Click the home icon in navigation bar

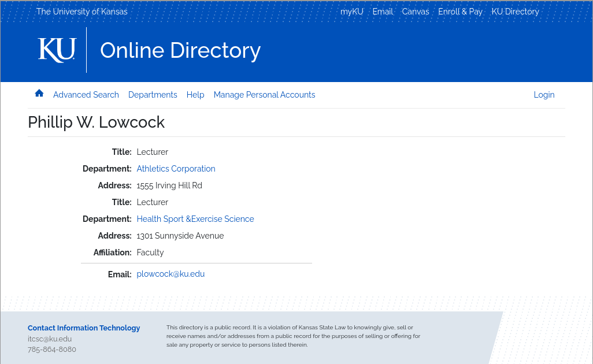[x=39, y=94]
